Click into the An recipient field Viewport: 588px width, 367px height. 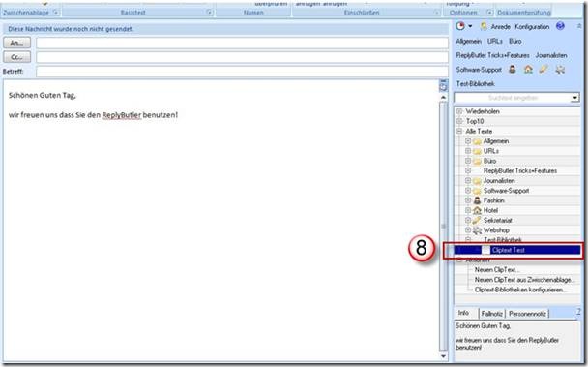coord(242,43)
